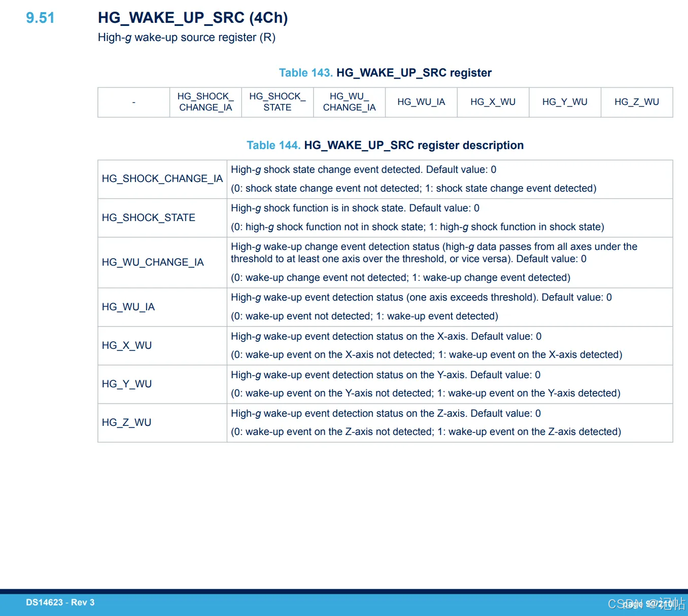
Task: Click 'High-g shock function is in shock state' line
Action: click(355, 208)
